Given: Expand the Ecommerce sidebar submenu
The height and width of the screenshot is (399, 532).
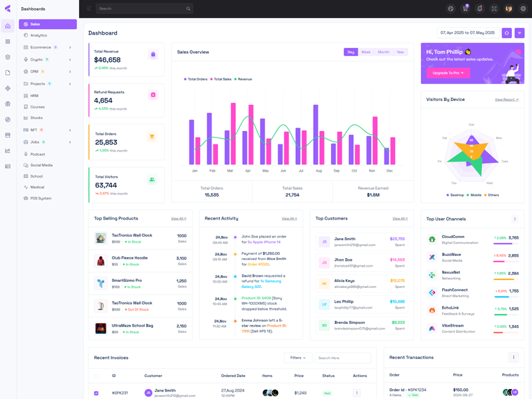Looking at the screenshot, I should [70, 47].
